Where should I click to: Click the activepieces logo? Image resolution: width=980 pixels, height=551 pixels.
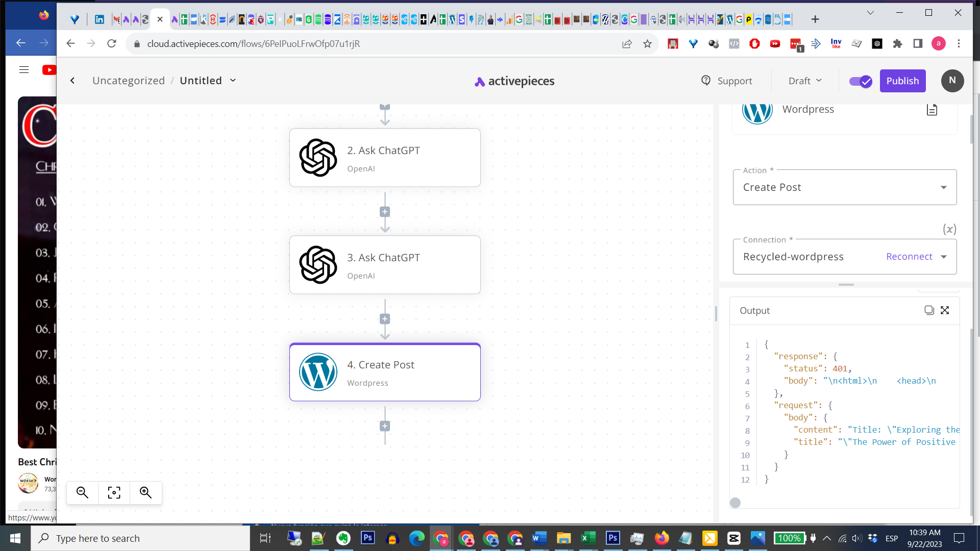click(514, 81)
